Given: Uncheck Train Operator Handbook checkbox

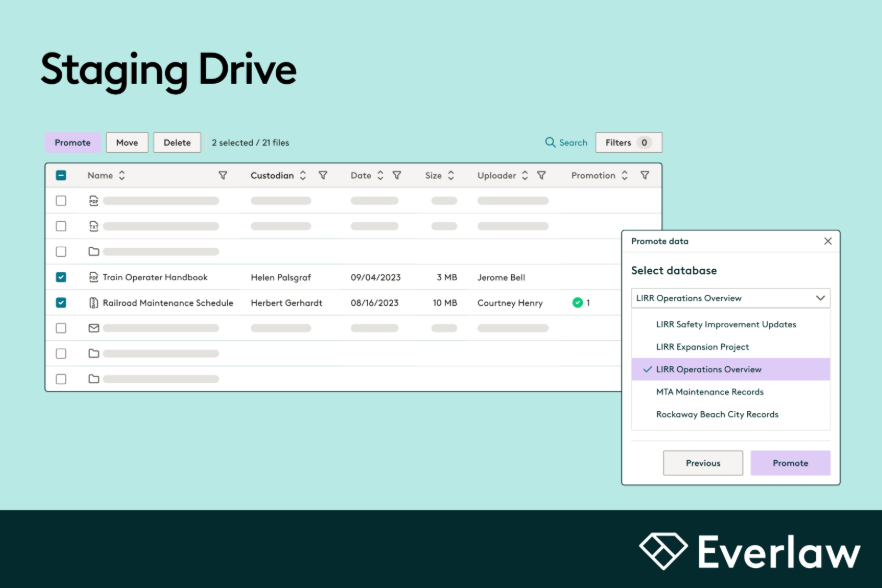Looking at the screenshot, I should point(61,277).
